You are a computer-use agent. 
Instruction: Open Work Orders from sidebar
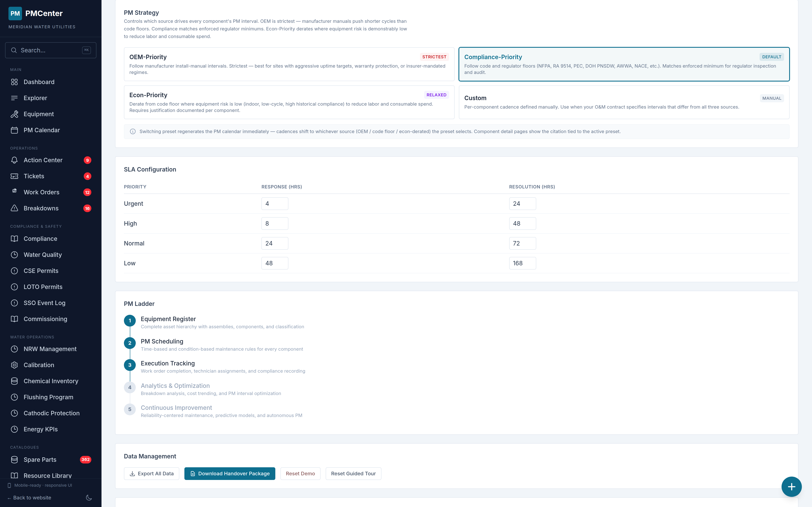click(41, 192)
